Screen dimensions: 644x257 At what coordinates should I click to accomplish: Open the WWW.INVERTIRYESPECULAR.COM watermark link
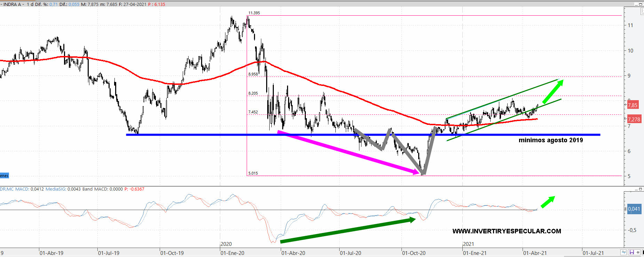tap(507, 231)
